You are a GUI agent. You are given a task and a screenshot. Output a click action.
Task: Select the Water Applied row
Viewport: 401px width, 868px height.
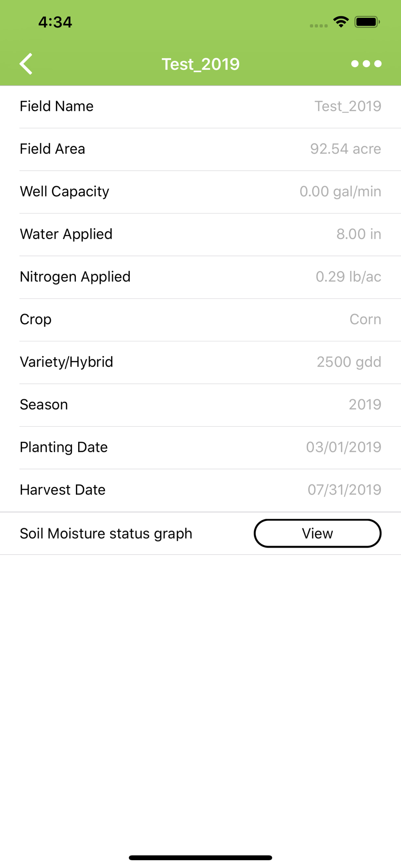pyautogui.click(x=200, y=234)
